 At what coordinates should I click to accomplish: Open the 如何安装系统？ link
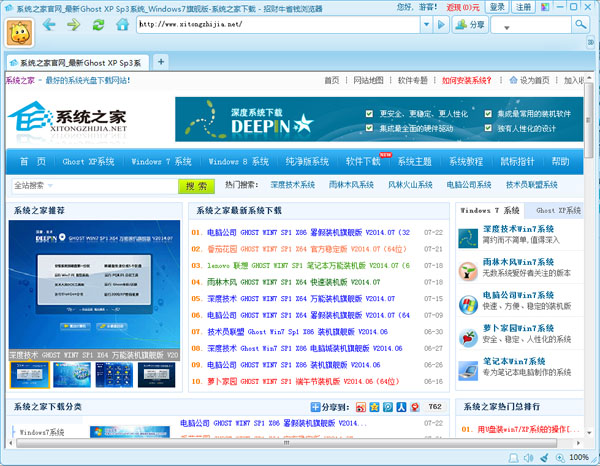click(466, 80)
